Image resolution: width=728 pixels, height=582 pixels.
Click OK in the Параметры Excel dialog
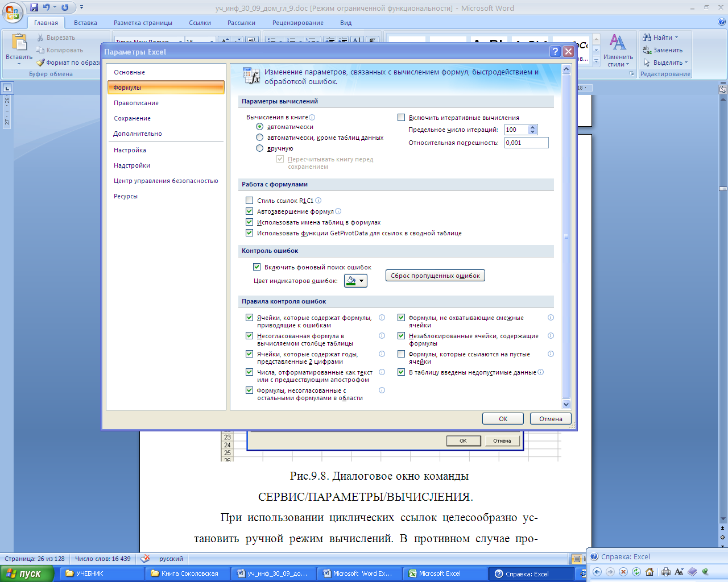(x=503, y=419)
